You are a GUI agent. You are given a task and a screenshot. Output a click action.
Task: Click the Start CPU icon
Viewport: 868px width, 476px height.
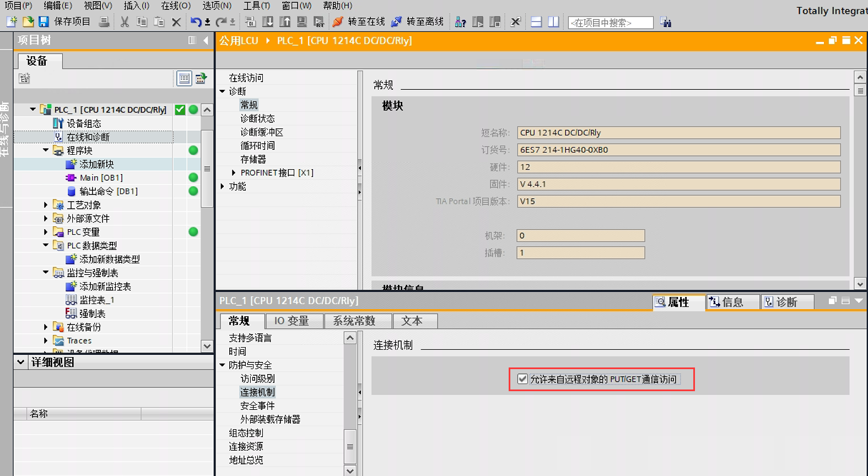[x=478, y=22]
